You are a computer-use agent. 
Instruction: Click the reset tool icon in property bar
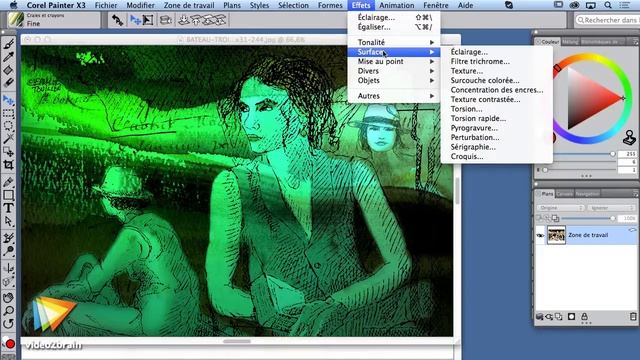click(x=118, y=20)
